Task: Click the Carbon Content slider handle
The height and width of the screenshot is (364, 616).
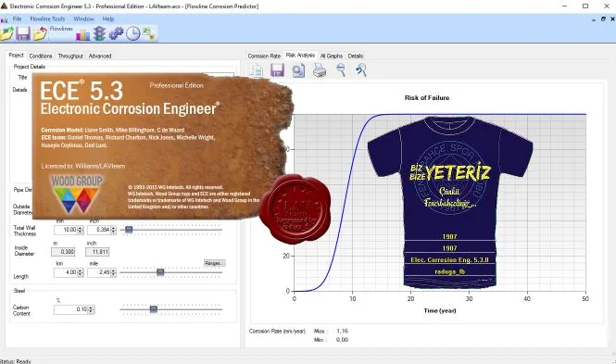Action: coord(154,309)
